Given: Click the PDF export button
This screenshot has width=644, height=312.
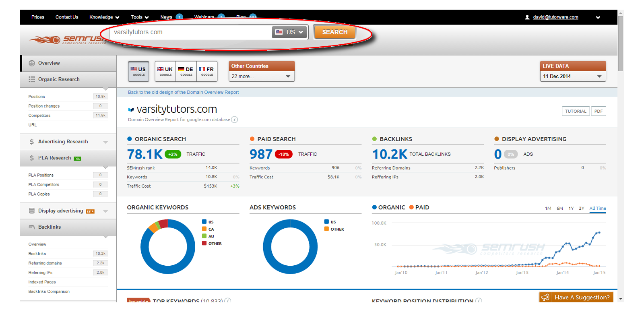Looking at the screenshot, I should point(599,111).
